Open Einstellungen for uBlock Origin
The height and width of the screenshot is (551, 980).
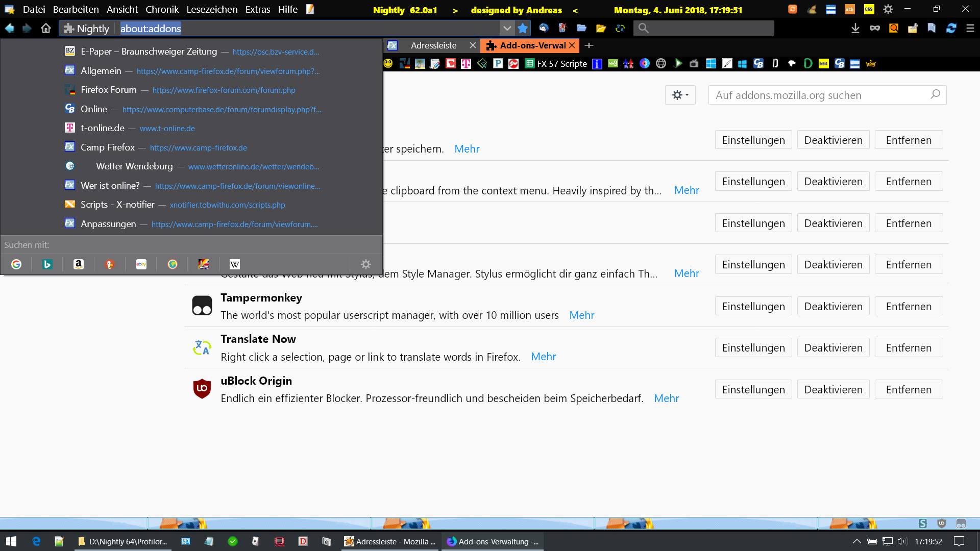[753, 390]
